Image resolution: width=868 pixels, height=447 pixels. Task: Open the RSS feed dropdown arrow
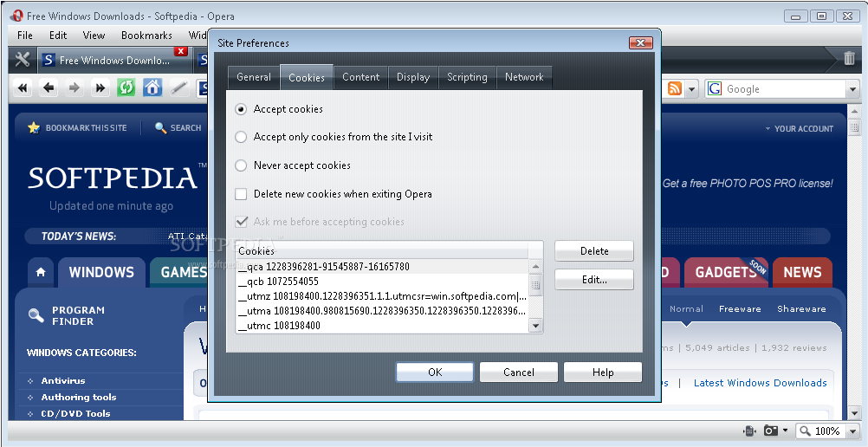691,88
